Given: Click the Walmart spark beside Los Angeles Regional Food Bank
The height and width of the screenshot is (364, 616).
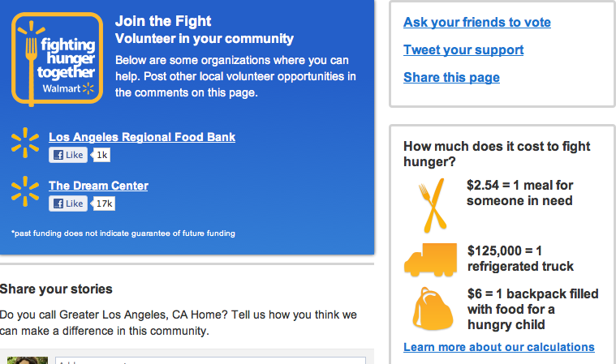Looking at the screenshot, I should point(25,143).
